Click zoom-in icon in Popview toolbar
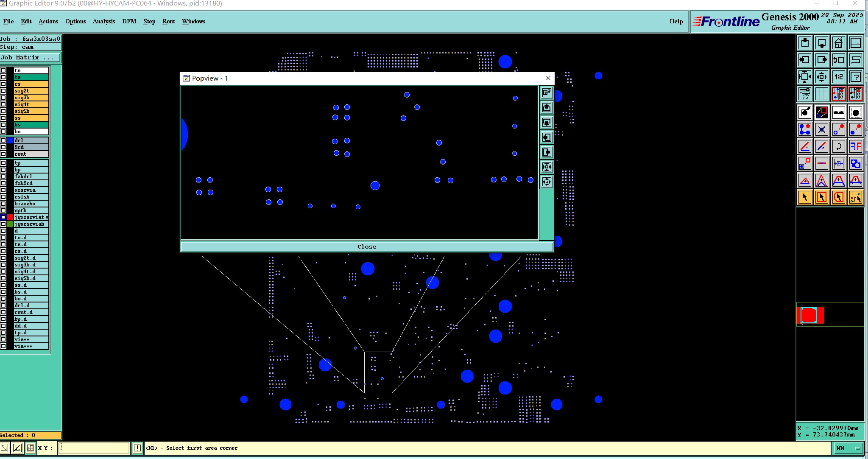 (x=547, y=167)
